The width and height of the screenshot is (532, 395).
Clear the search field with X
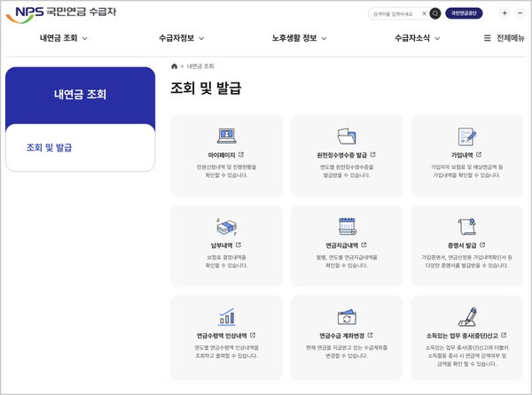tap(424, 13)
